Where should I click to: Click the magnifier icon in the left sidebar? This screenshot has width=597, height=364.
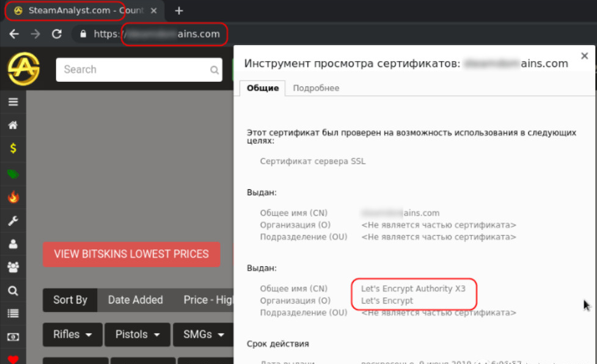[13, 291]
